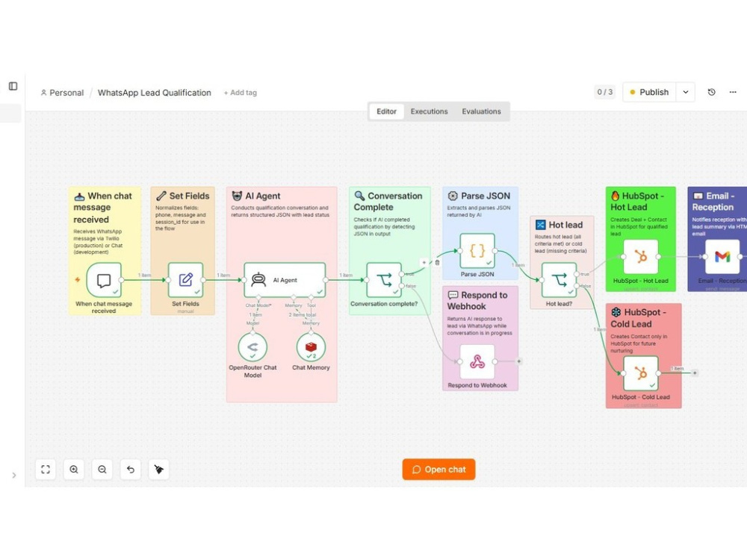Select the AI Agent node
The height and width of the screenshot is (560, 747).
click(x=285, y=280)
